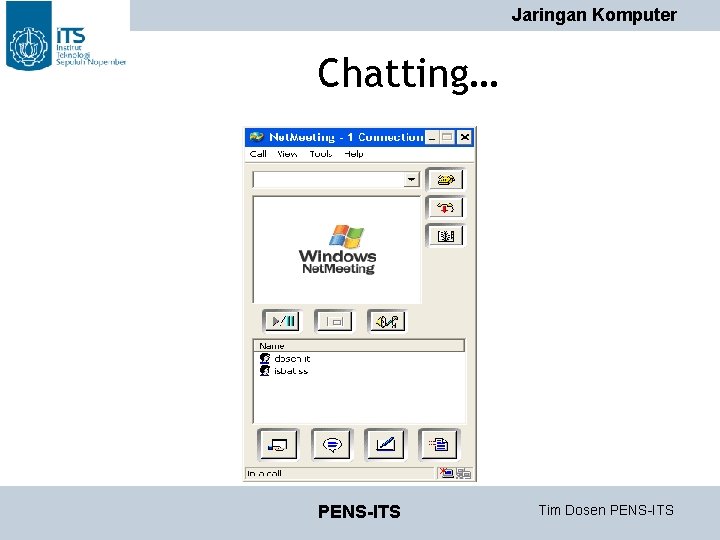Minimize the NetMeeting window
This screenshot has height=540, width=720.
432,137
